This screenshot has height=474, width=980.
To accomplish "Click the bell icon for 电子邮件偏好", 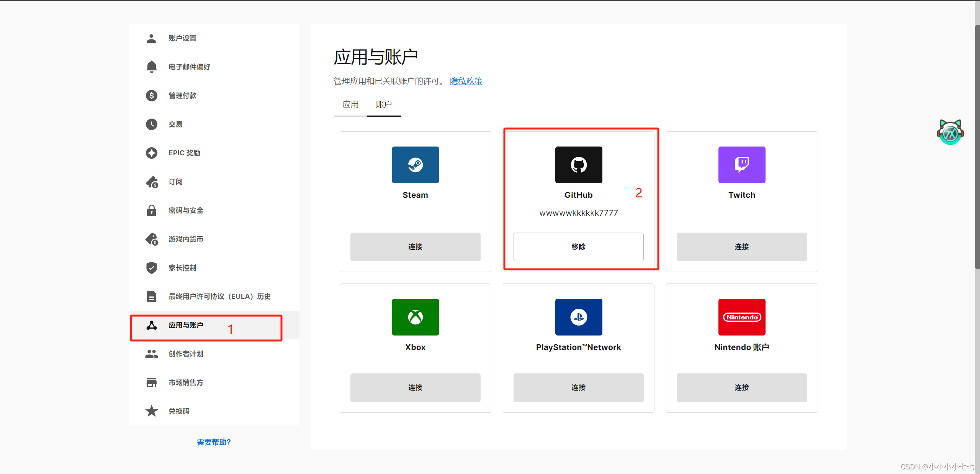I will pos(151,67).
